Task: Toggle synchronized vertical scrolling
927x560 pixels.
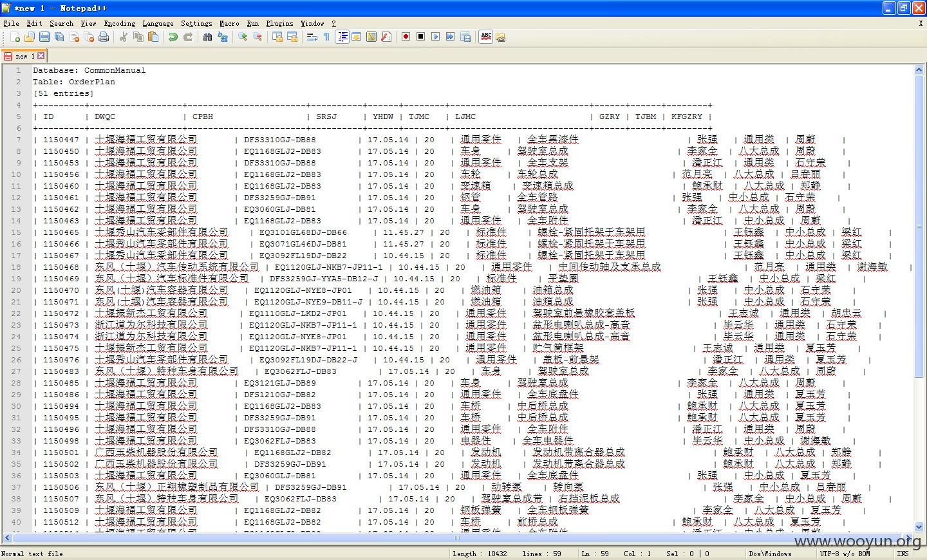Action: point(277,37)
